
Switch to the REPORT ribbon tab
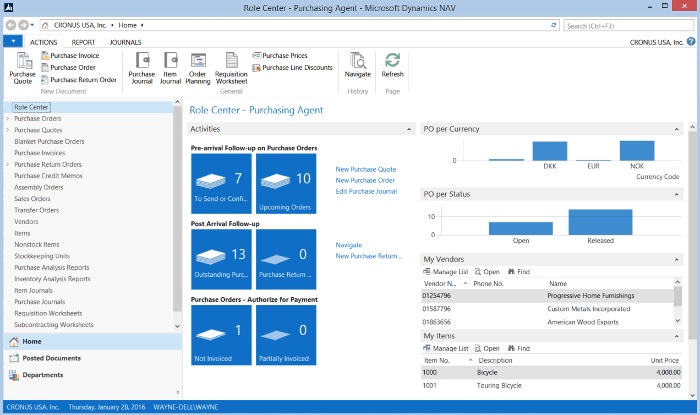tap(83, 42)
